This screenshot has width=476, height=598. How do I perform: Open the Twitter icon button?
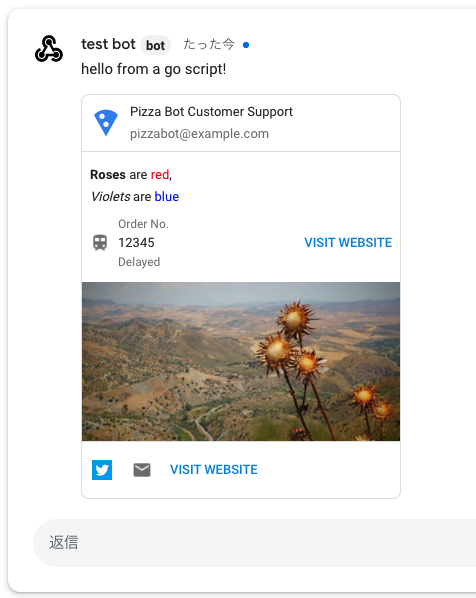[x=102, y=469]
